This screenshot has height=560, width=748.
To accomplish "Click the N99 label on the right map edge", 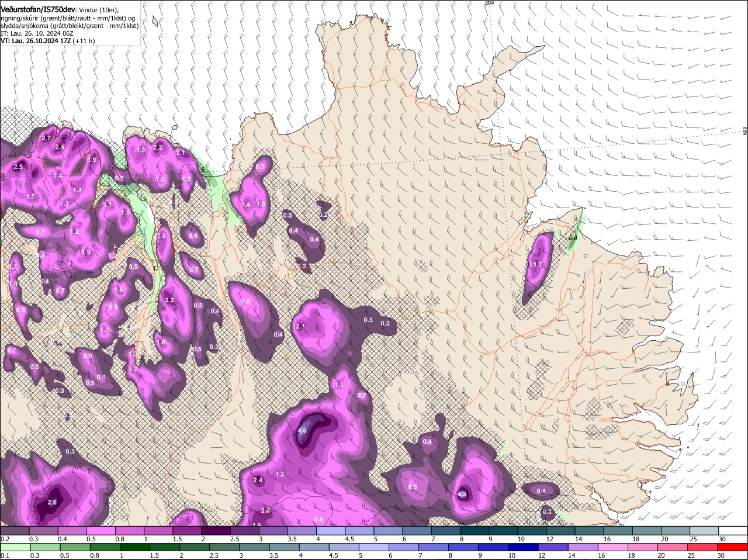I will coord(745,132).
